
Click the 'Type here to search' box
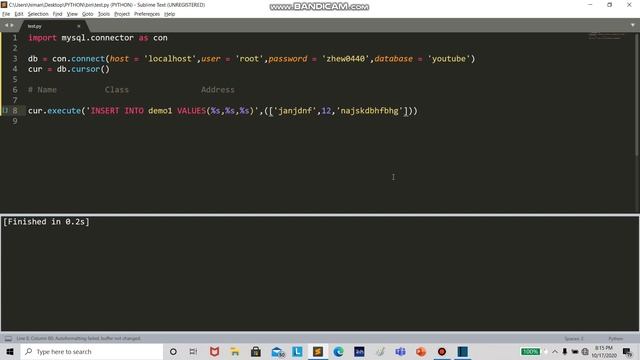click(x=92, y=351)
